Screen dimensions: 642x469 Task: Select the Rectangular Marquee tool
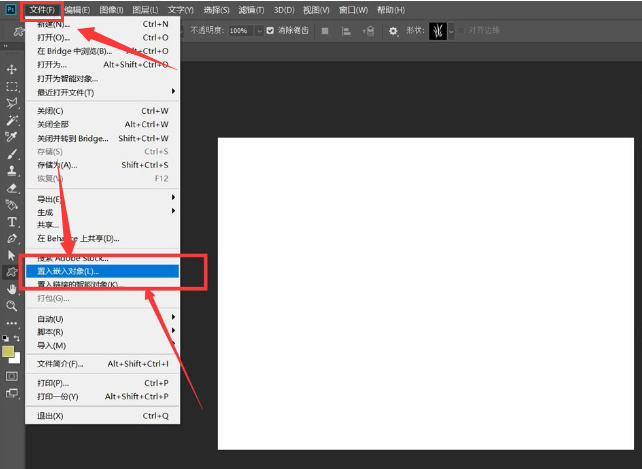point(12,86)
